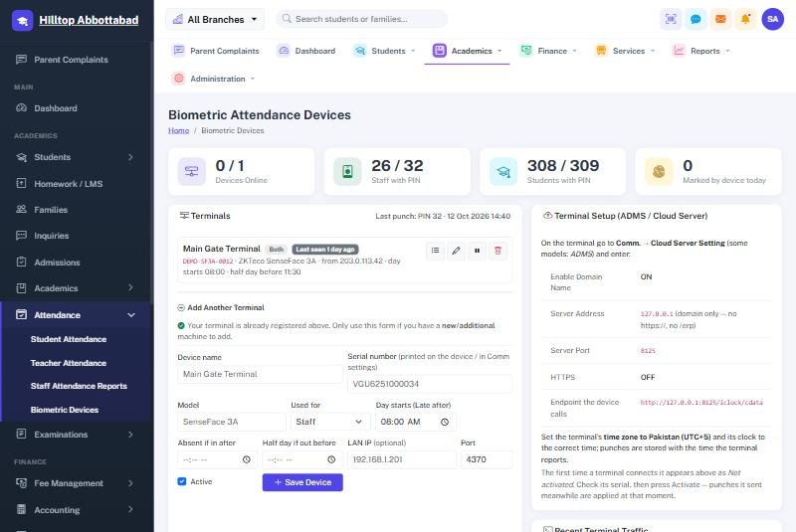Viewport: 796px width, 532px height.
Task: Open the Students top navigation menu
Action: coord(384,51)
